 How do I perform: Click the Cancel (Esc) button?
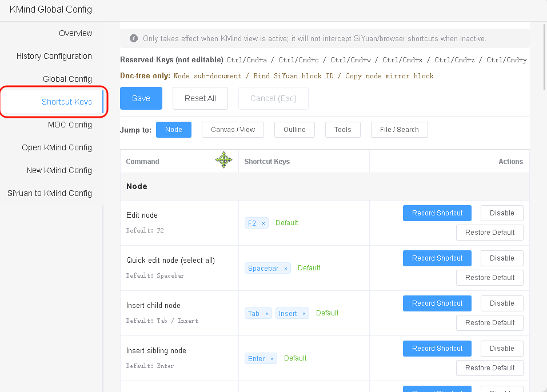pos(273,98)
